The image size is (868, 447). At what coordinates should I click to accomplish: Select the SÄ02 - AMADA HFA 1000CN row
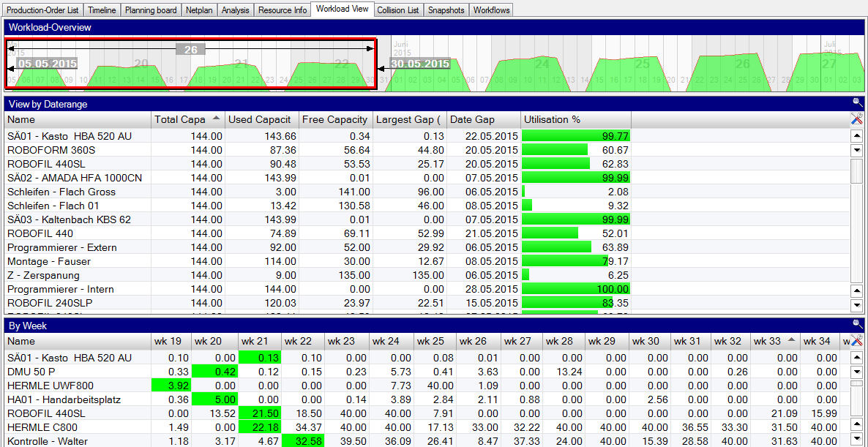pyautogui.click(x=427, y=178)
